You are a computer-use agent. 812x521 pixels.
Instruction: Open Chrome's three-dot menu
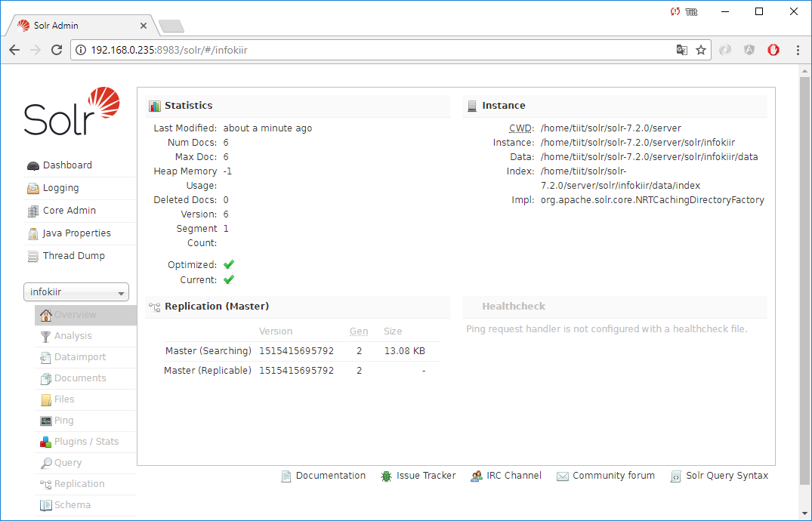(798, 50)
